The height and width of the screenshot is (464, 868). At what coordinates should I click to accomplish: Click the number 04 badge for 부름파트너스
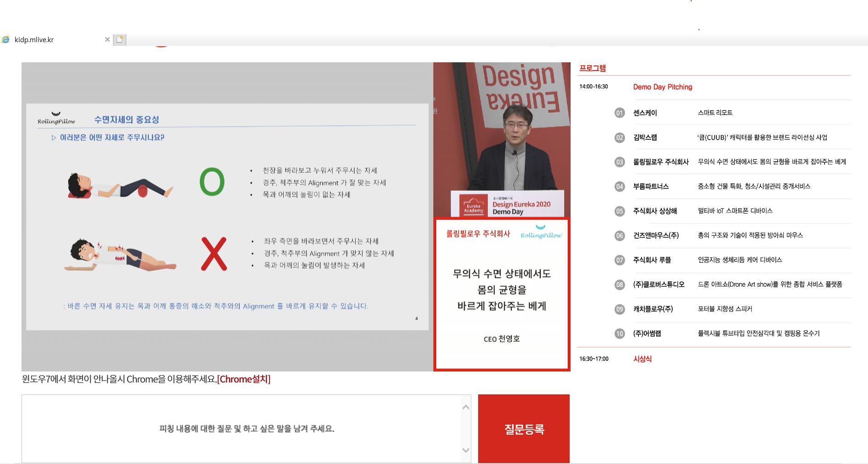pos(620,186)
